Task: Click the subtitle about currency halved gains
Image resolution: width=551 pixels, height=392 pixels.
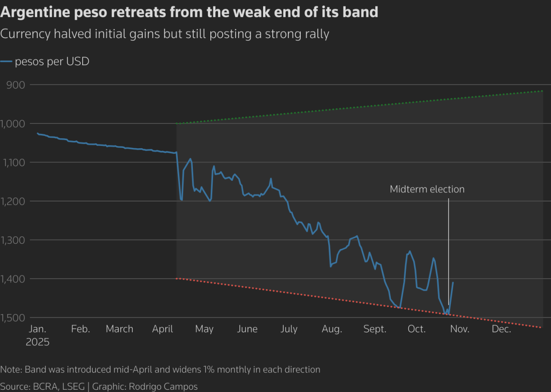Action: click(x=165, y=34)
